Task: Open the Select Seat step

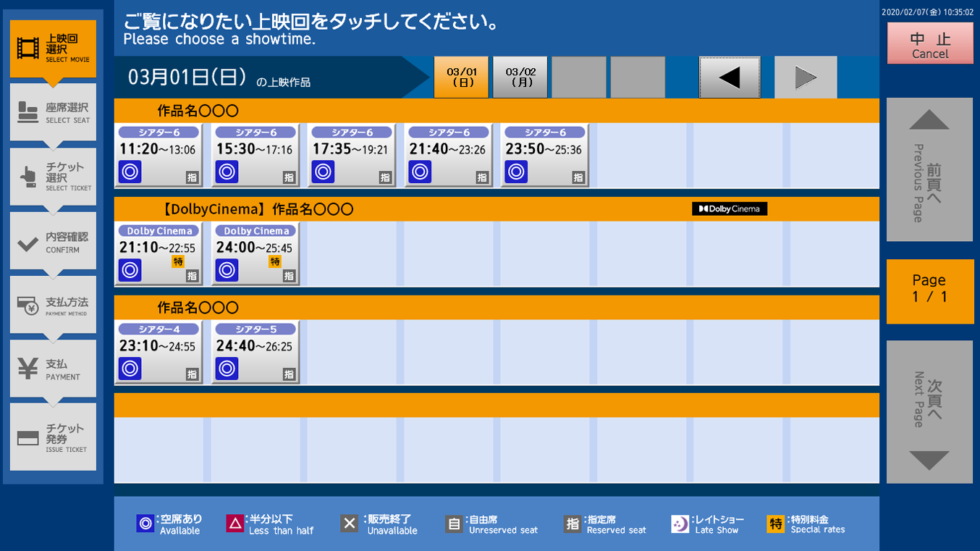Action: coord(53,112)
